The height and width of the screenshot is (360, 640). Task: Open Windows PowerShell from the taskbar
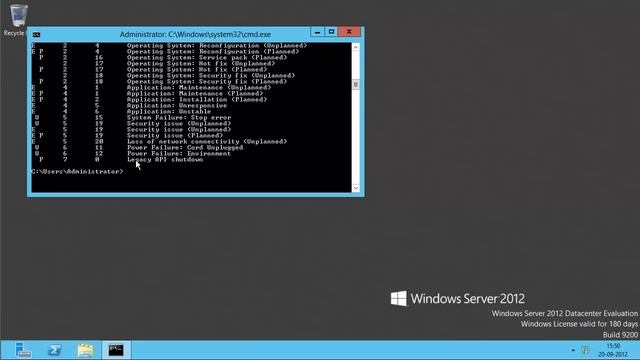tap(55, 350)
